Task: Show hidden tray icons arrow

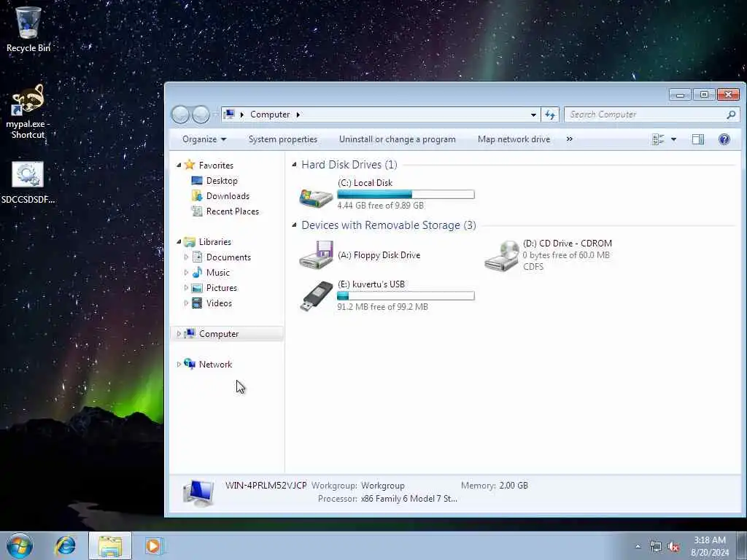Action: [x=638, y=547]
